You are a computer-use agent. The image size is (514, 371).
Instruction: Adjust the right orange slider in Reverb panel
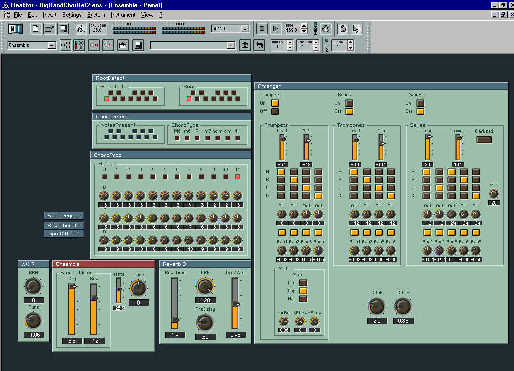tap(235, 304)
